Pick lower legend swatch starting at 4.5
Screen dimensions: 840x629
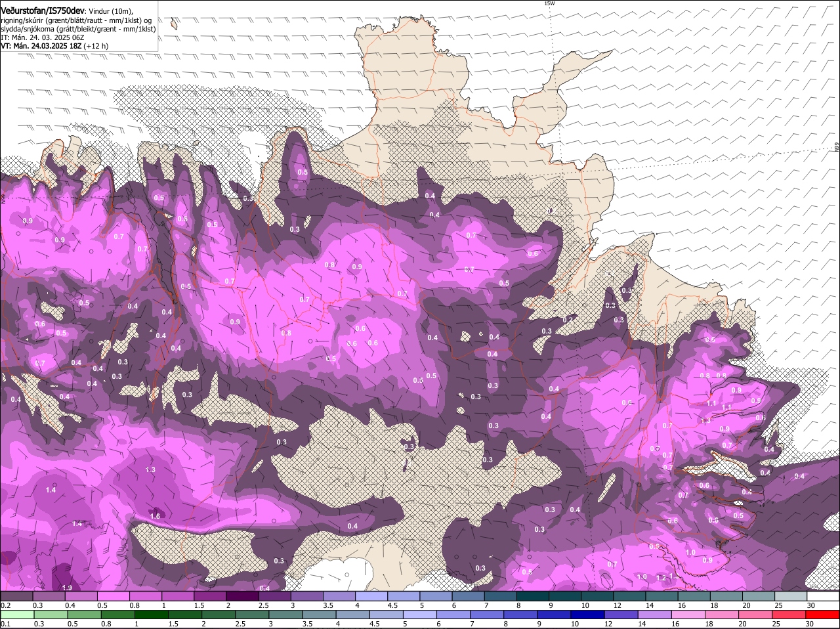(x=387, y=615)
